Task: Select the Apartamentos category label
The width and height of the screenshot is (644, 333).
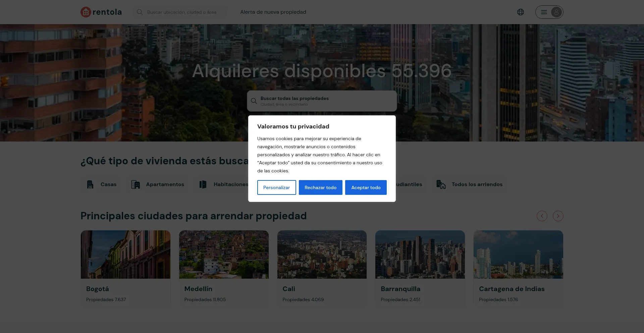Action: (165, 184)
